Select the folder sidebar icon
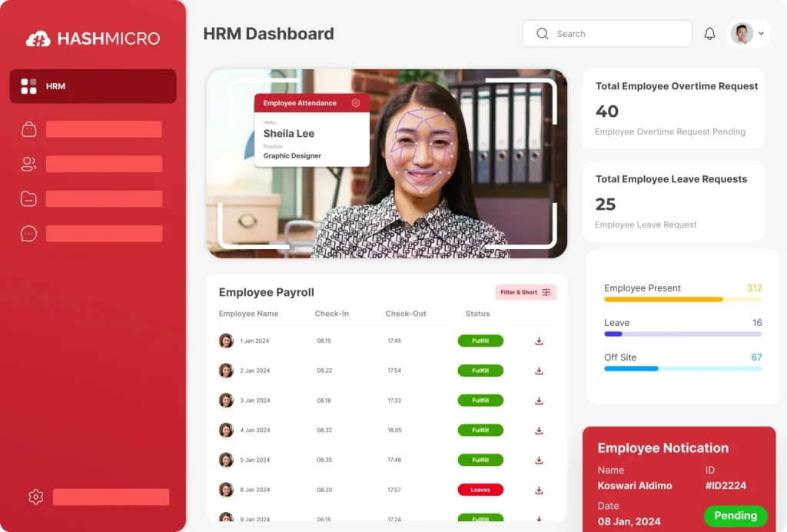 pyautogui.click(x=28, y=198)
